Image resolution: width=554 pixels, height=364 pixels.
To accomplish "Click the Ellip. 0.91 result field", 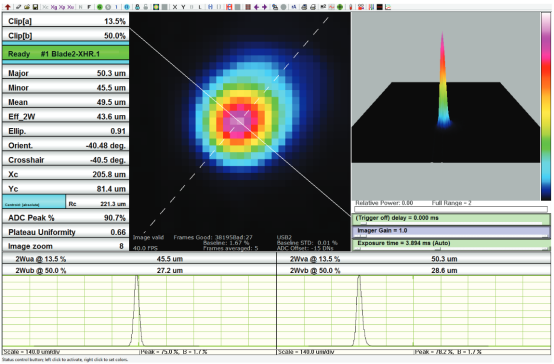I will pyautogui.click(x=66, y=131).
